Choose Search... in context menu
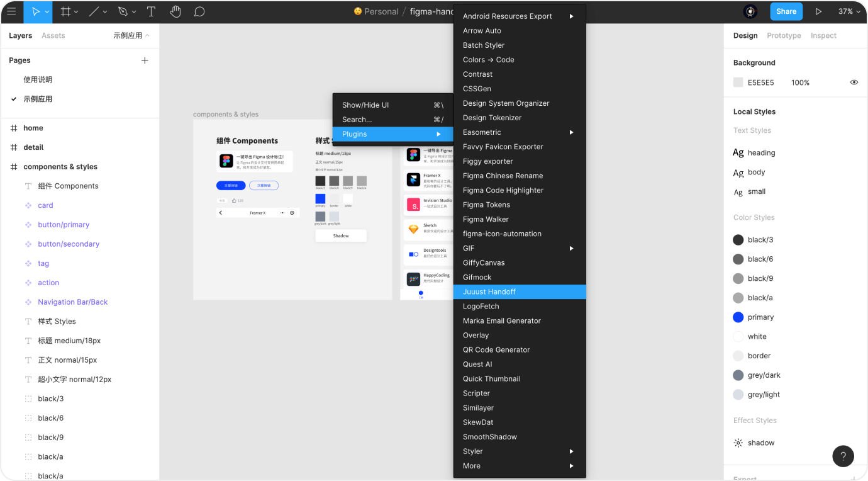Viewport: 868px width, 481px height. (392, 120)
